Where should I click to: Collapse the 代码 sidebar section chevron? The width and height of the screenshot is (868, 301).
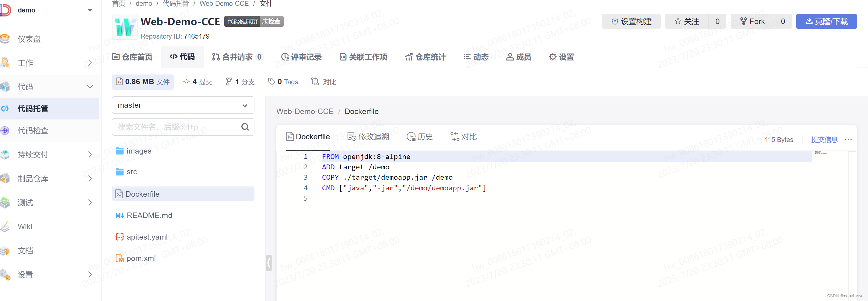90,87
